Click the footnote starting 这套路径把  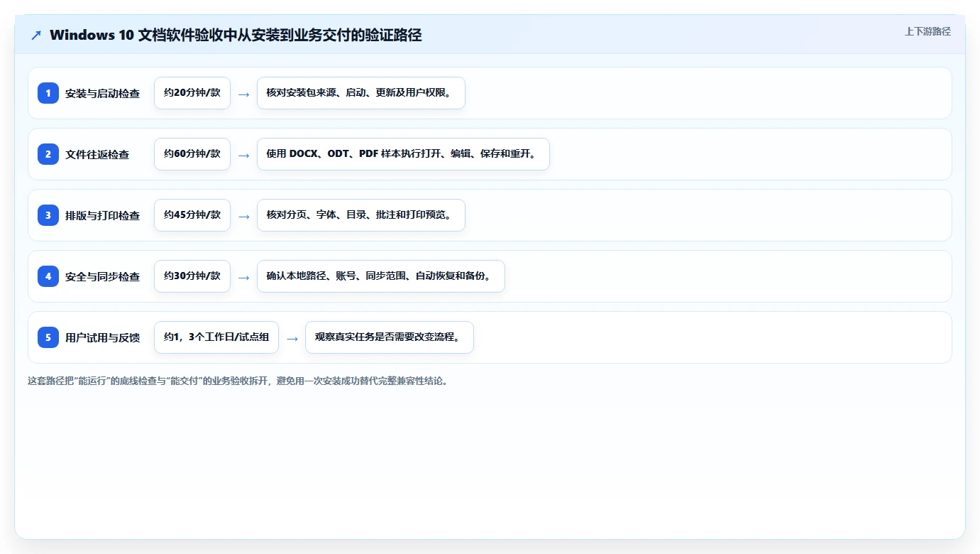(238, 381)
